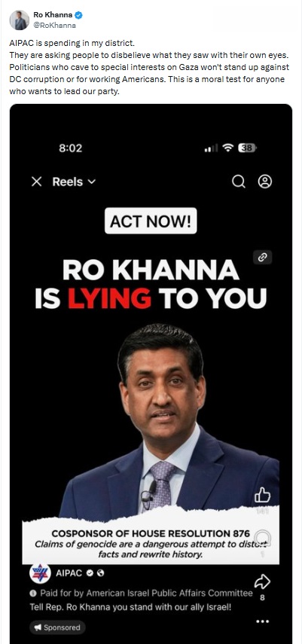Tap the ACT NOW! button
The width and height of the screenshot is (302, 644).
[151, 221]
